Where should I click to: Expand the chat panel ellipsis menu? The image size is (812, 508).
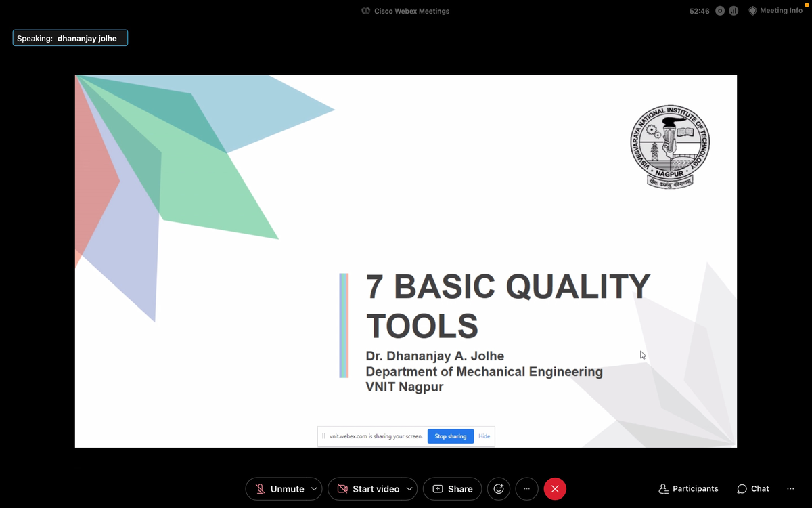point(790,488)
